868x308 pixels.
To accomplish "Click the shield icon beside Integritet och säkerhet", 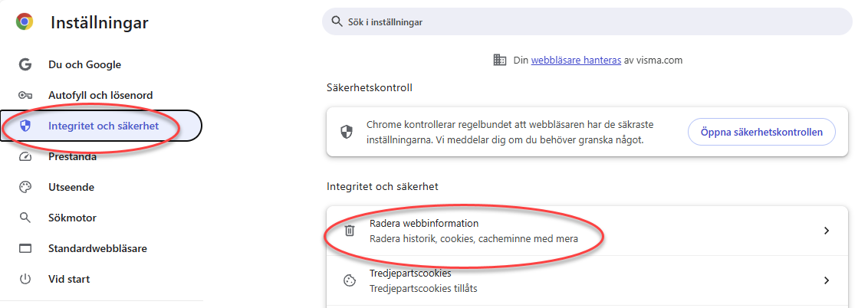I will click(x=25, y=126).
